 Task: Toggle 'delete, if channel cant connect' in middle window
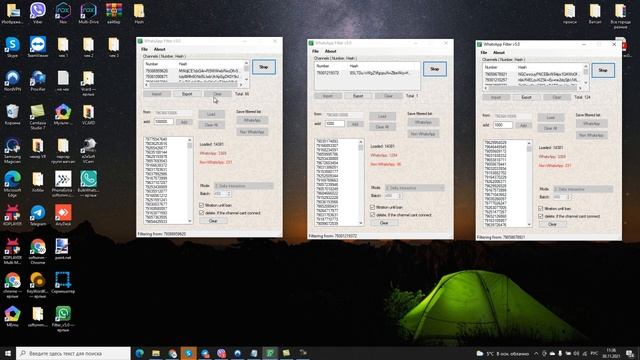pos(373,215)
